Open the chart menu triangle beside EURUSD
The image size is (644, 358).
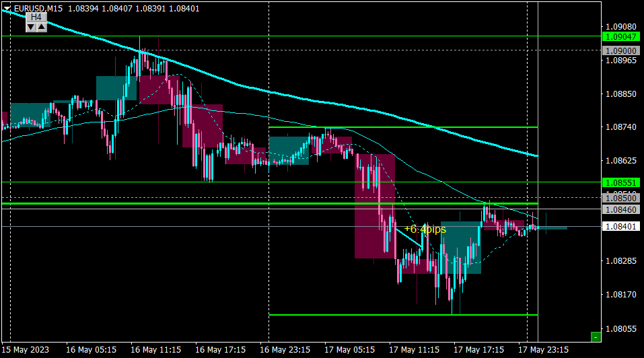(7, 8)
